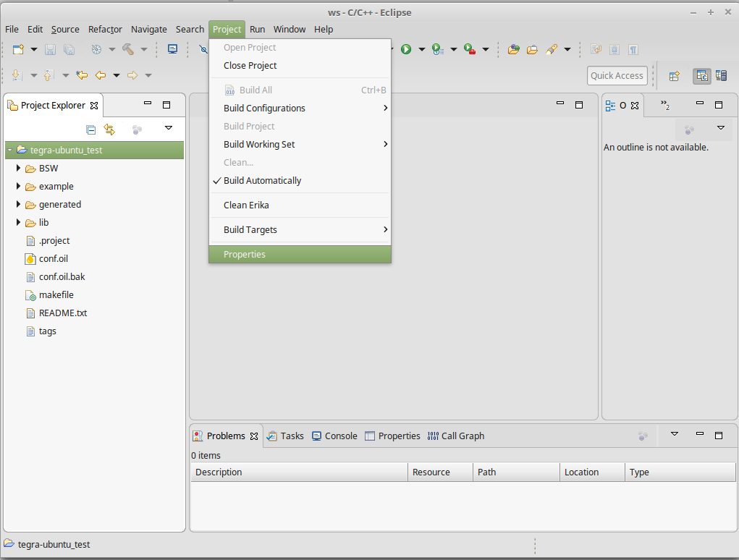Click the Previous Annotation up-arrow icon
The image size is (739, 560).
pyautogui.click(x=49, y=75)
